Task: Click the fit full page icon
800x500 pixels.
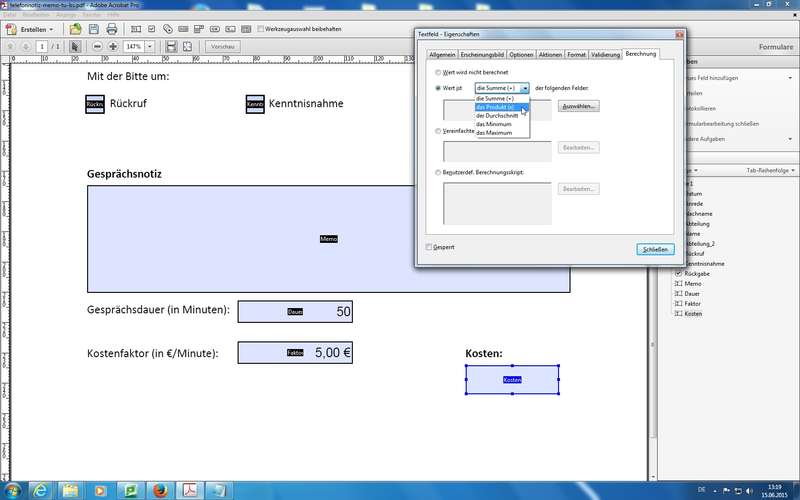Action: pyautogui.click(x=187, y=46)
